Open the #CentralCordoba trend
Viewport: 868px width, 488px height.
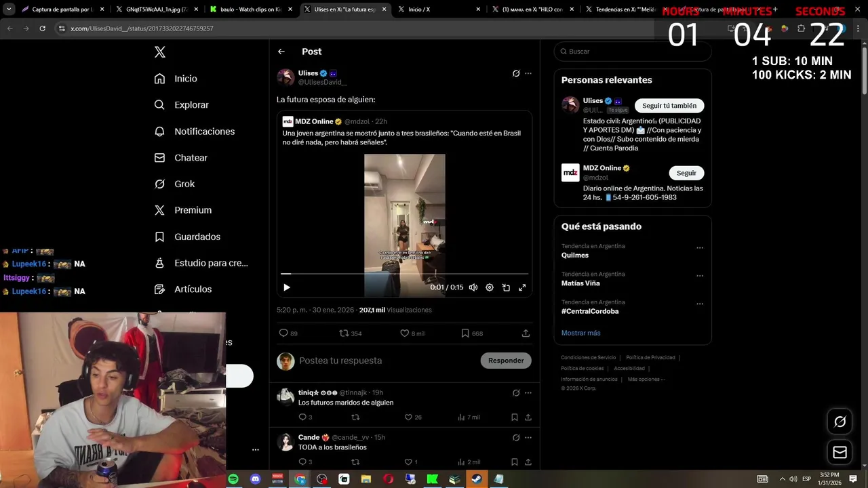coord(590,311)
